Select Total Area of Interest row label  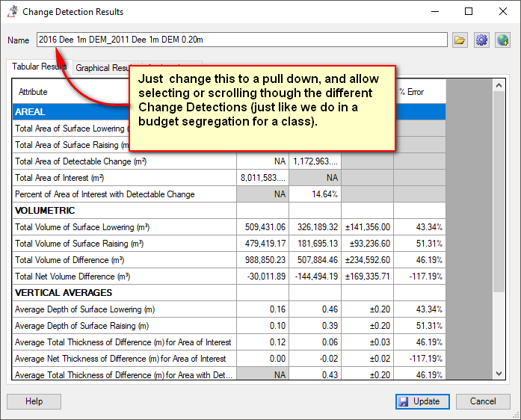pyautogui.click(x=60, y=178)
